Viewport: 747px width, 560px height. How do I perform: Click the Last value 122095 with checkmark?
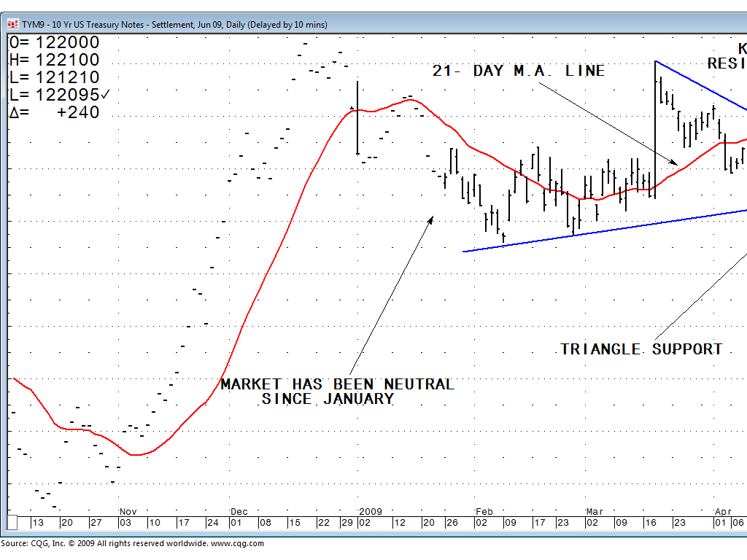pyautogui.click(x=60, y=96)
